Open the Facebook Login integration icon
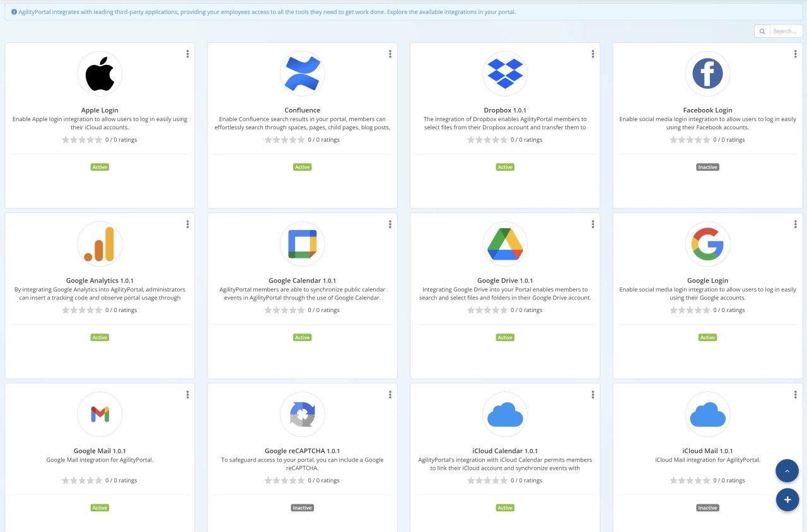 707,73
